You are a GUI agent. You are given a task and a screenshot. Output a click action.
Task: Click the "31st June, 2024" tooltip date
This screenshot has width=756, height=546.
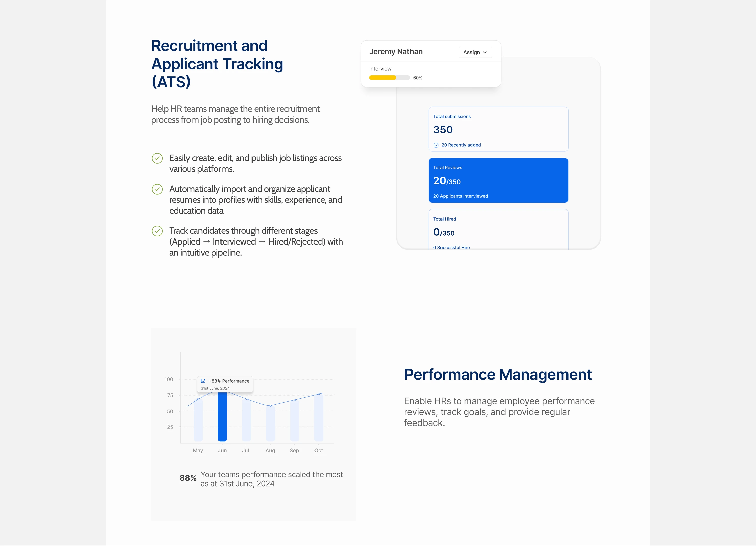tap(215, 388)
